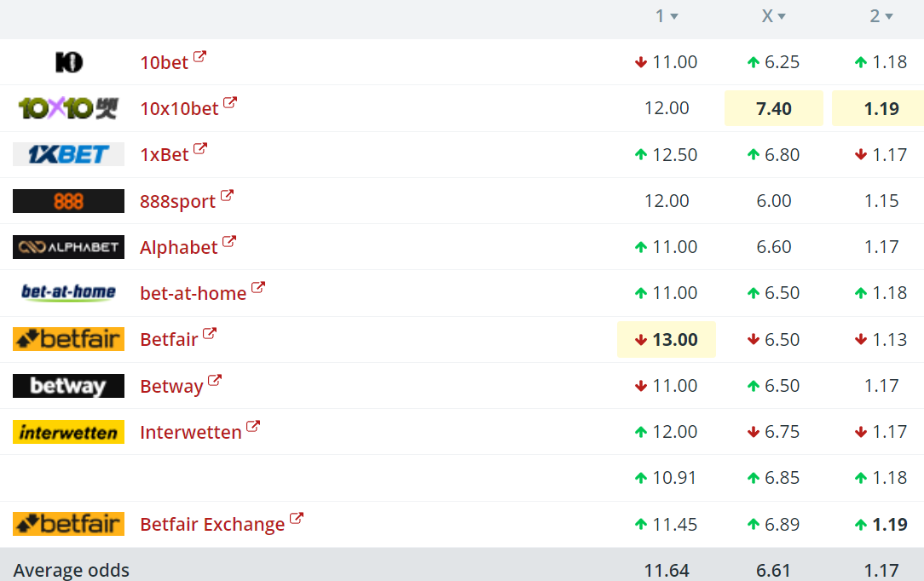This screenshot has height=581, width=924.
Task: Sort by column 1 dropdown arrow
Action: point(674,17)
